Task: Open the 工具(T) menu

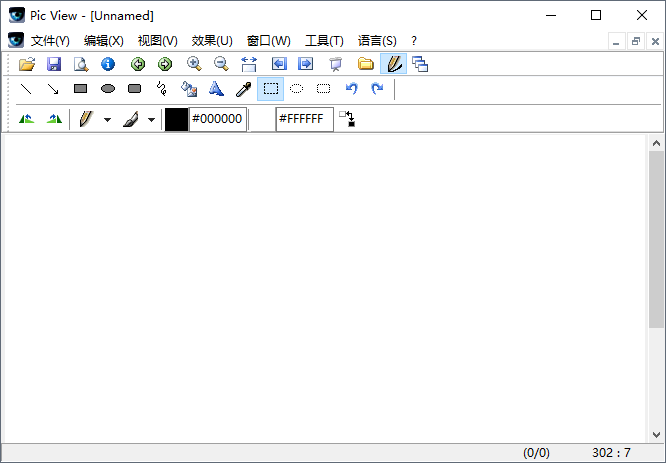Action: click(x=324, y=41)
